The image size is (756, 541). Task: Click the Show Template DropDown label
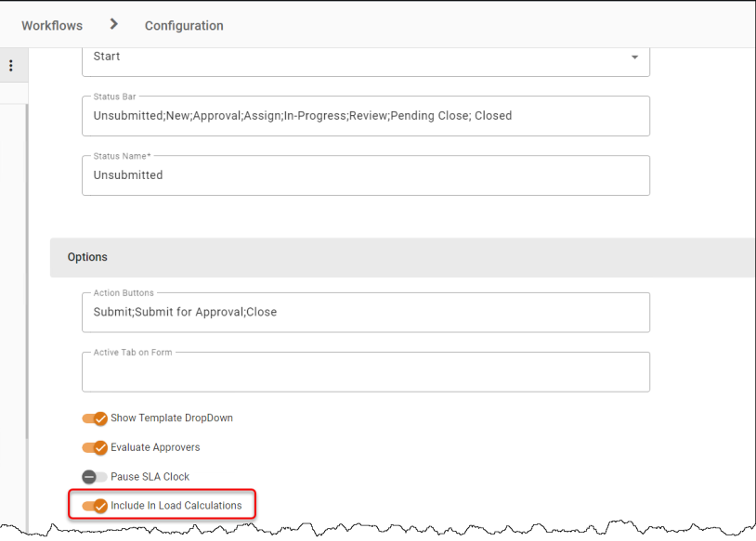[x=172, y=419]
